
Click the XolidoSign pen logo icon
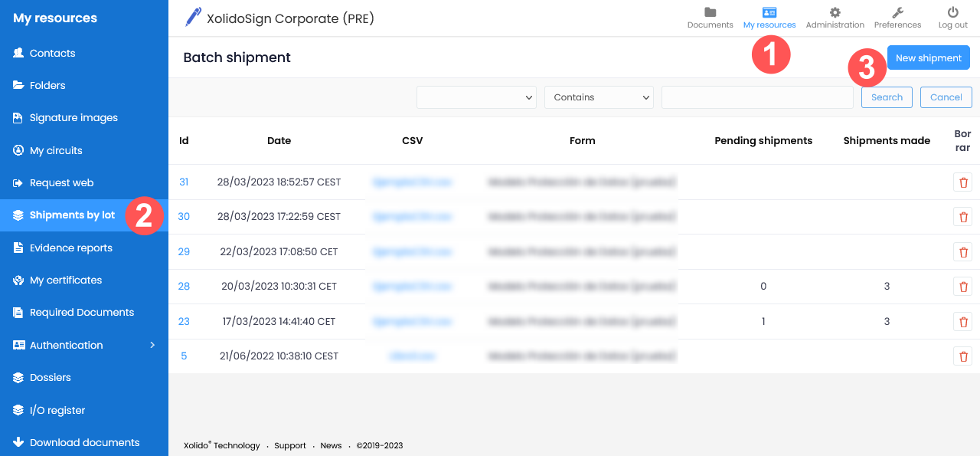(193, 17)
